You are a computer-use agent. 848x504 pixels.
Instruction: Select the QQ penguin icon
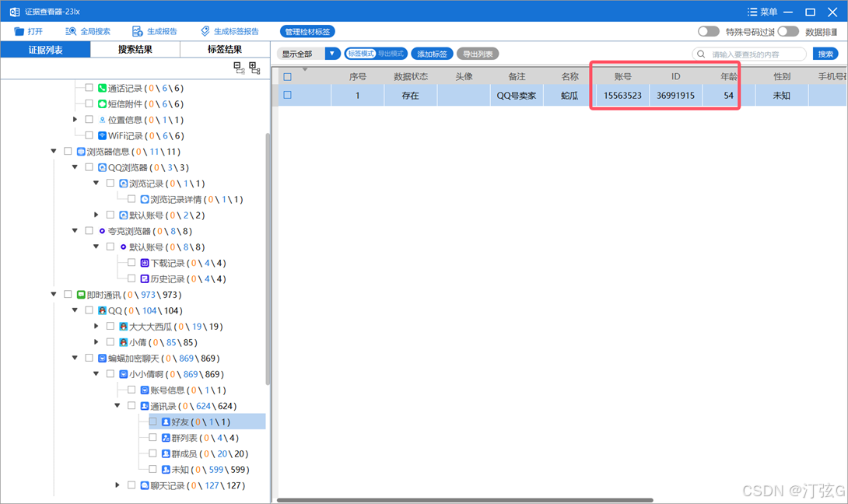102,310
